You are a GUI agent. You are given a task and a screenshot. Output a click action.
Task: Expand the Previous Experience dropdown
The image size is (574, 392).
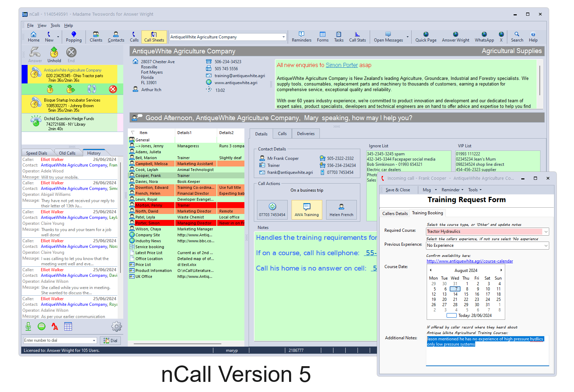[x=546, y=246]
